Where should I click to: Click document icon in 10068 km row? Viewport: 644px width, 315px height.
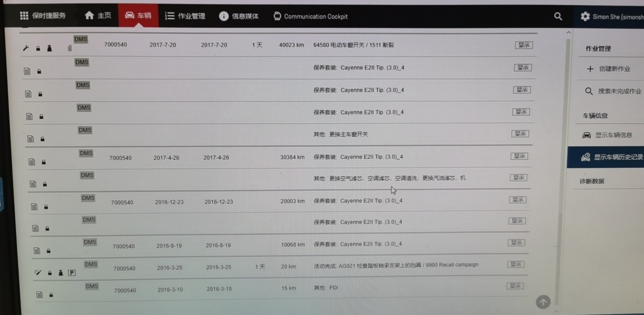tap(37, 250)
